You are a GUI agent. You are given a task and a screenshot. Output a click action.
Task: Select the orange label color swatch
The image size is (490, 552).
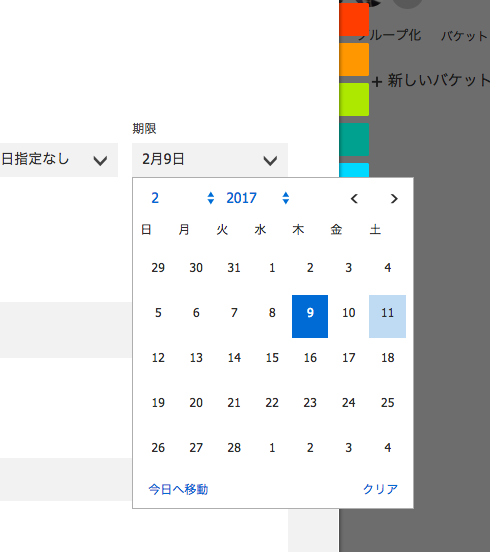tap(354, 59)
